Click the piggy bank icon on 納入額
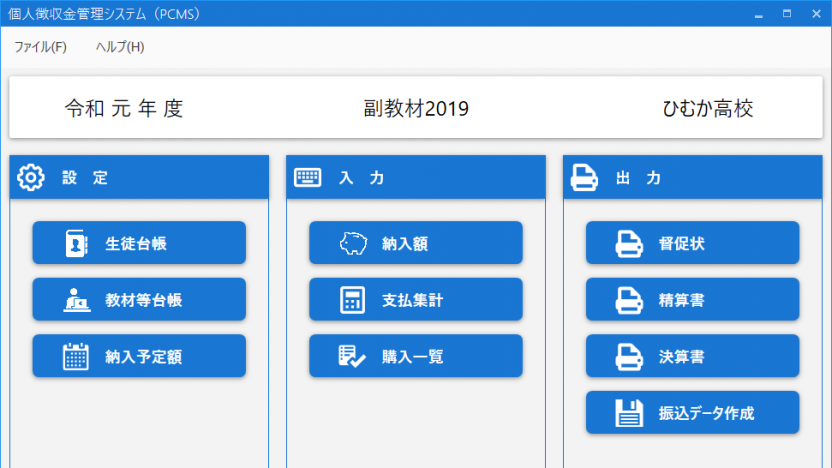832x468 pixels. [x=352, y=243]
